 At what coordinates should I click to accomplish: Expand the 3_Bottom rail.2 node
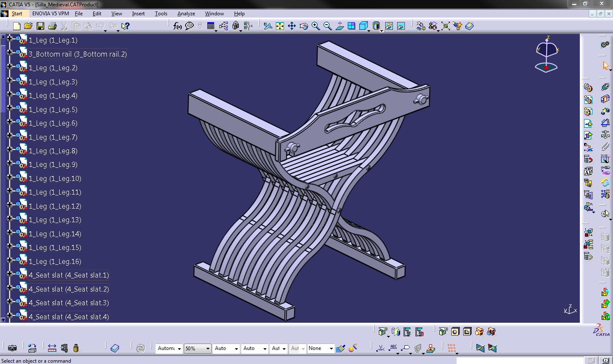[x=9, y=52]
